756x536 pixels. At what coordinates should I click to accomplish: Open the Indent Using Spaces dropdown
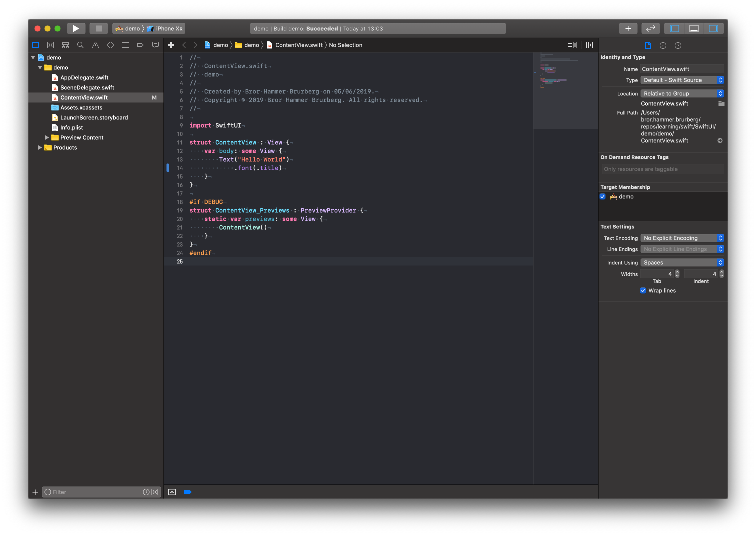[x=682, y=263]
